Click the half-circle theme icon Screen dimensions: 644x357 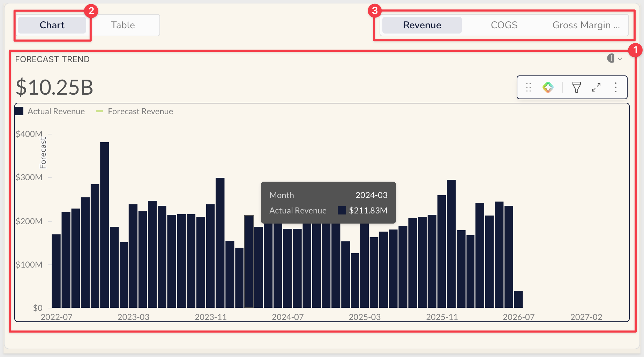(x=611, y=58)
